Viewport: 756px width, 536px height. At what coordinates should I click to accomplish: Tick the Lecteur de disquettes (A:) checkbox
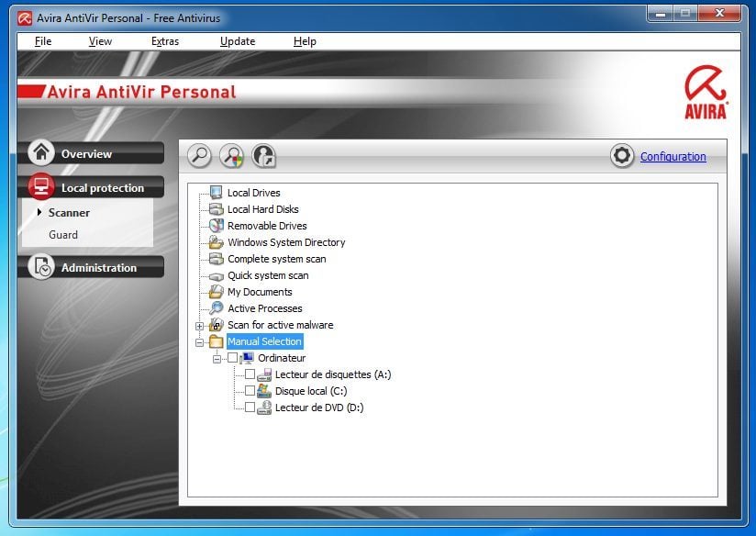pyautogui.click(x=250, y=374)
